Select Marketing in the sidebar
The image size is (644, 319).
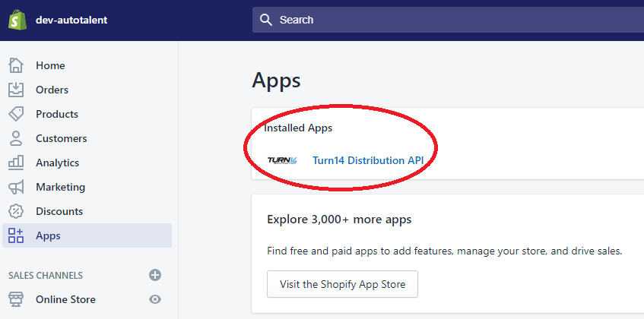pyautogui.click(x=60, y=187)
